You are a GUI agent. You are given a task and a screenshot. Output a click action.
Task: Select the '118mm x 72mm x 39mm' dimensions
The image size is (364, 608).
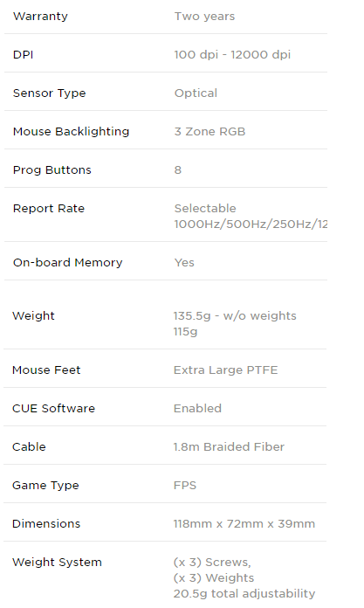click(x=244, y=524)
